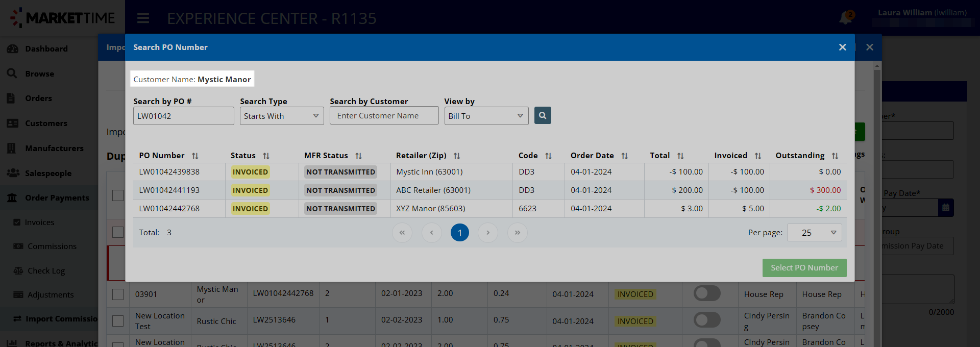
Task: Click the Pay Date calendar icon
Action: click(x=946, y=208)
